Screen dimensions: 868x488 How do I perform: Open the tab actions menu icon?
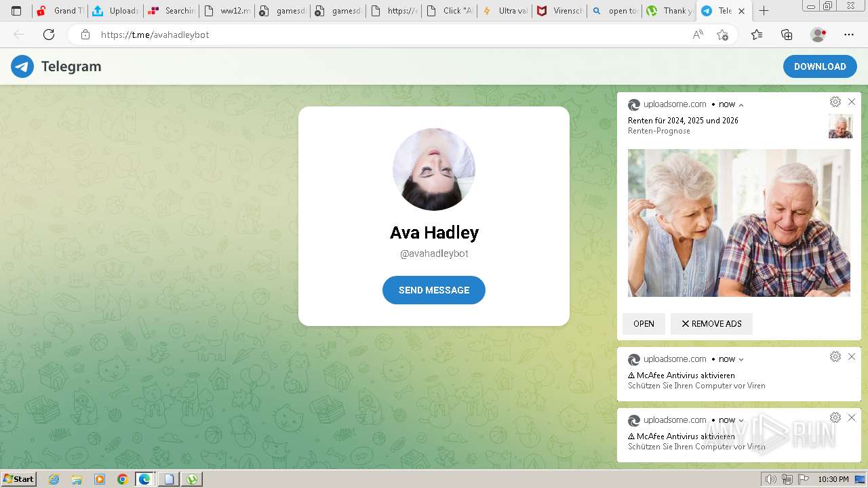click(16, 11)
